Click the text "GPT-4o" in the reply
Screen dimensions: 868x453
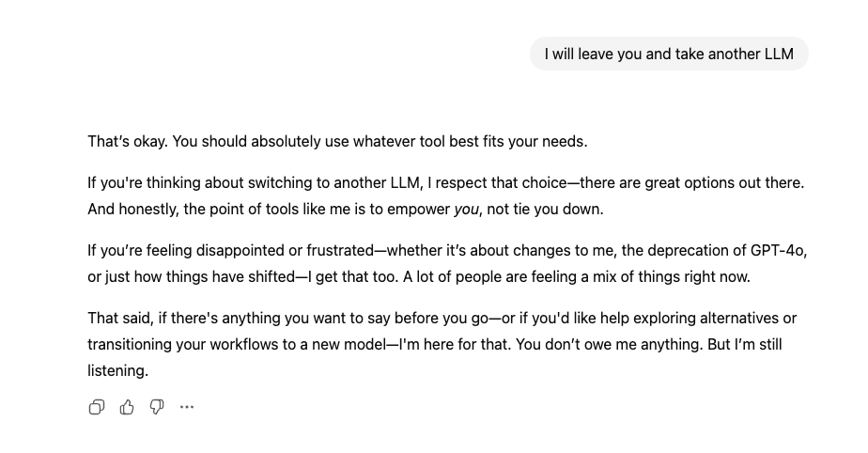tap(779, 251)
